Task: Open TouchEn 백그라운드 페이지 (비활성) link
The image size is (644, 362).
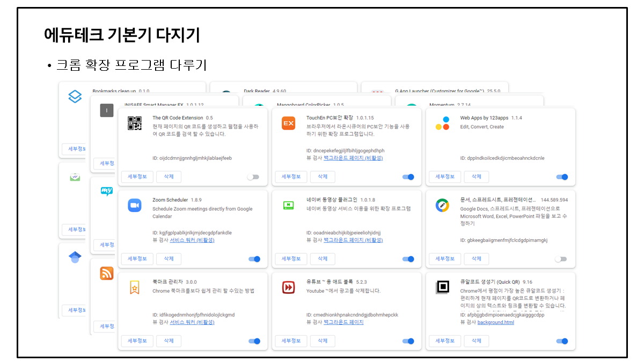Action: [x=353, y=158]
